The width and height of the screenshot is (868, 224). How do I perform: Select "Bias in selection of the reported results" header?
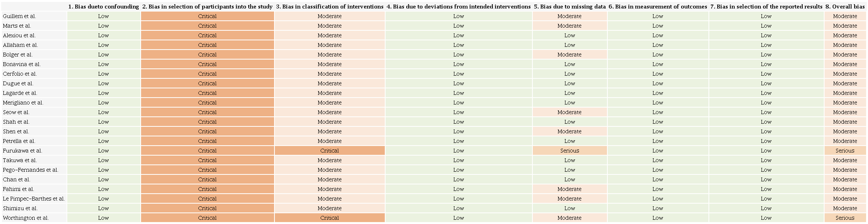766,7
